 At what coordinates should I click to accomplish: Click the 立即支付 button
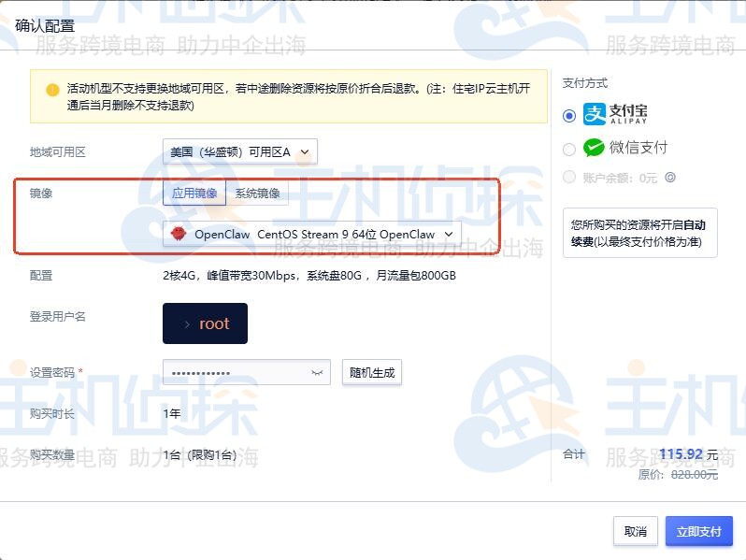[x=699, y=531]
